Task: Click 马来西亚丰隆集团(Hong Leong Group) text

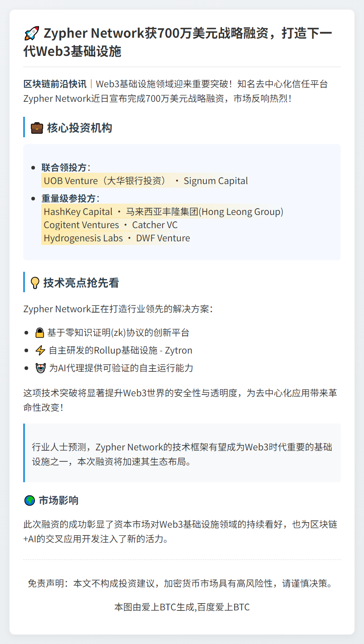Action: [x=205, y=212]
